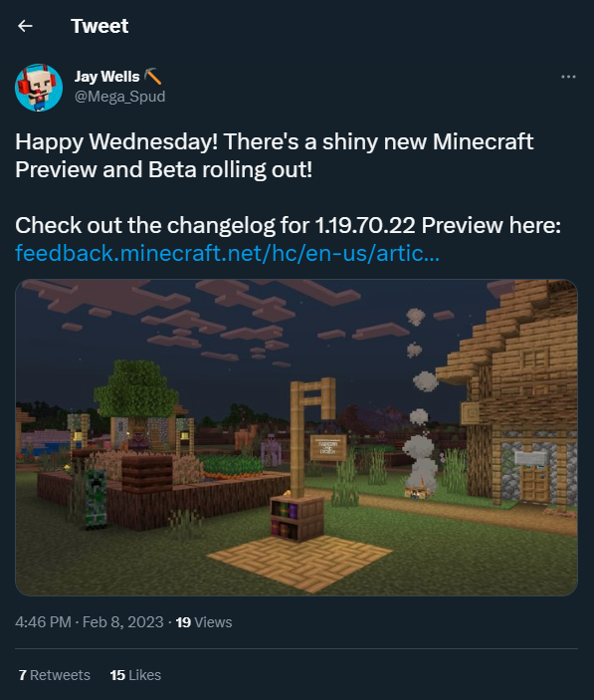View the 15 Likes list

pos(135,675)
